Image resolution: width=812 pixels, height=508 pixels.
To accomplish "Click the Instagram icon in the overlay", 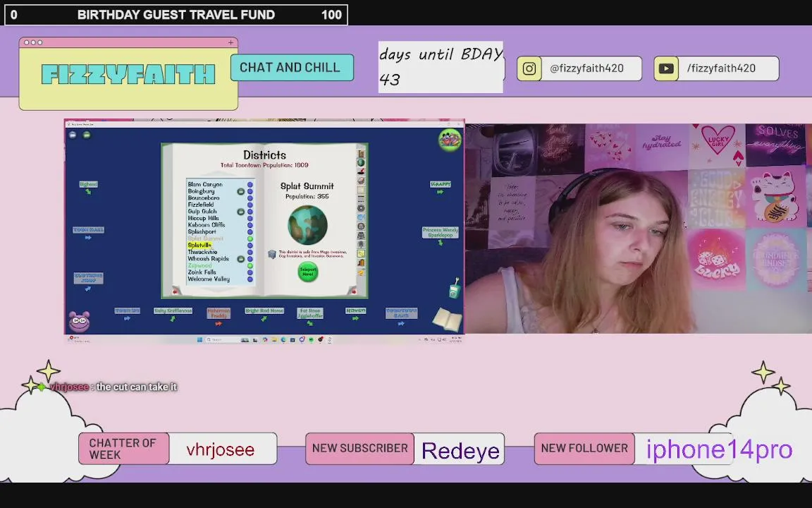I will (529, 68).
